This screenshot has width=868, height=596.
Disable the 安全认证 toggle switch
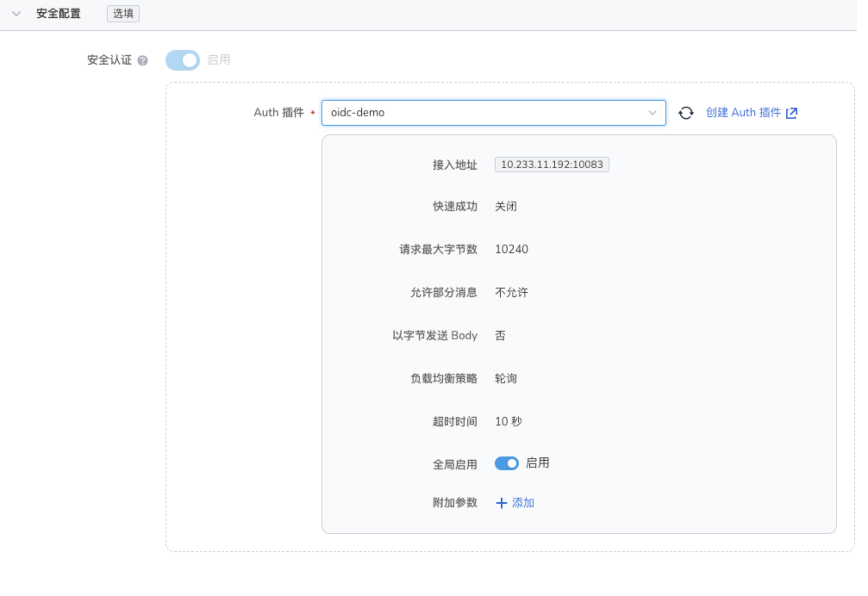[x=182, y=60]
